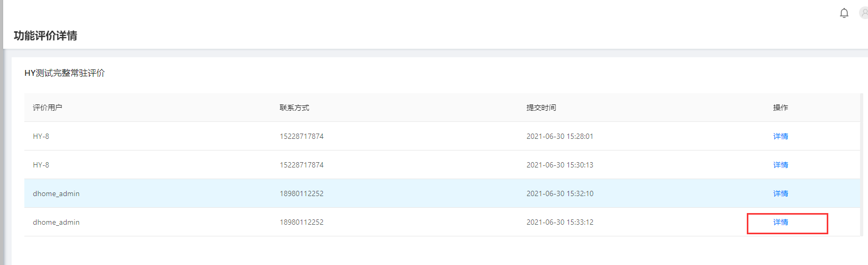Click phone 15228717874 in the 15:28:01 row
This screenshot has height=265, width=868.
[302, 136]
